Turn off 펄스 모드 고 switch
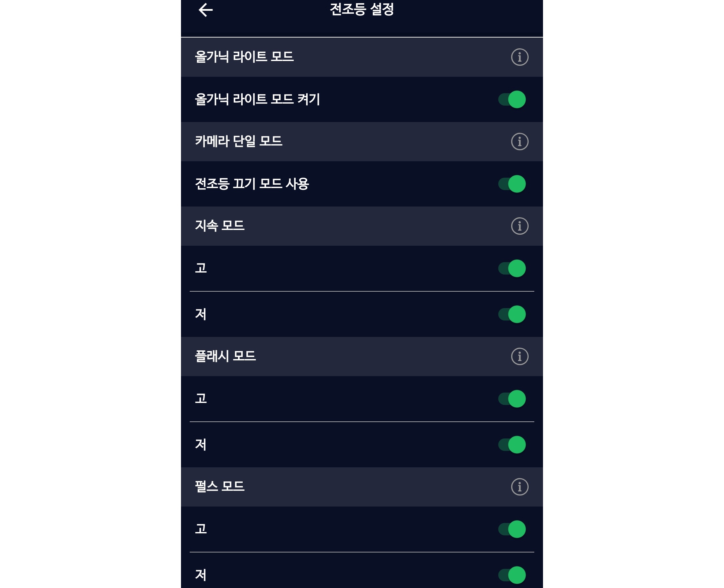The width and height of the screenshot is (724, 588). tap(512, 529)
